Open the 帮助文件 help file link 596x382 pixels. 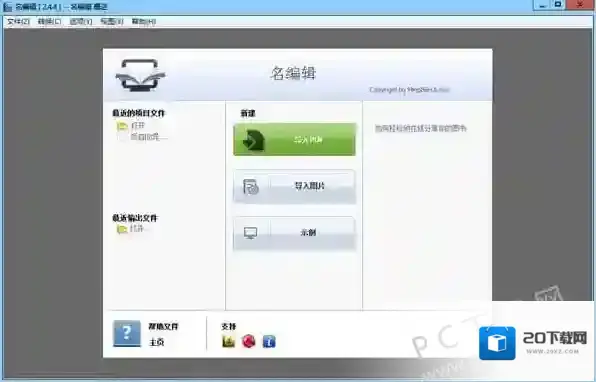pos(163,326)
